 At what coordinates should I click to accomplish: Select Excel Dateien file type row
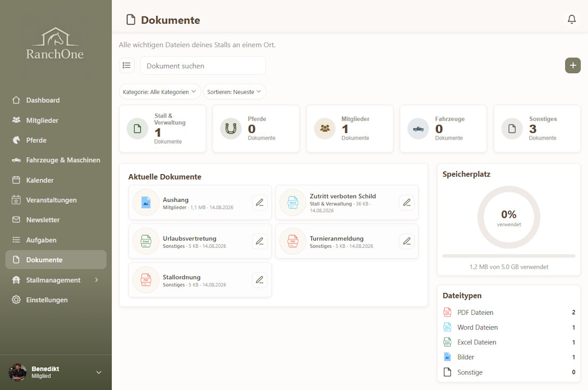point(509,342)
